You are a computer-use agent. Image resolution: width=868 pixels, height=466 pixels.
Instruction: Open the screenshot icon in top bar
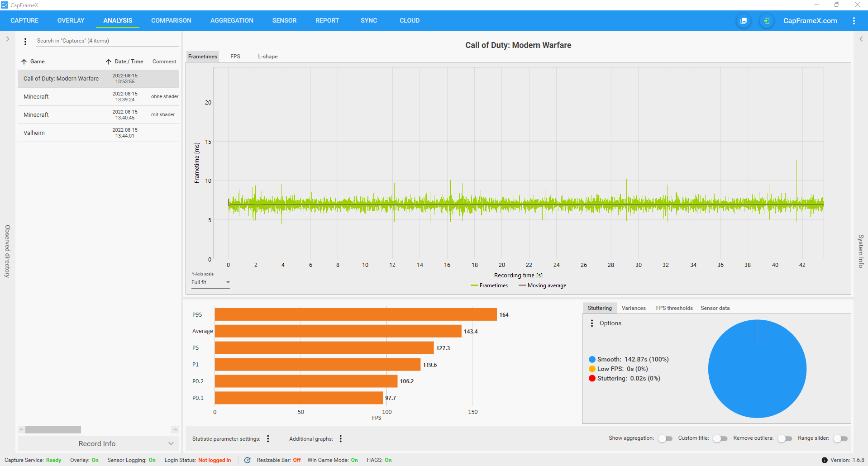tap(744, 21)
